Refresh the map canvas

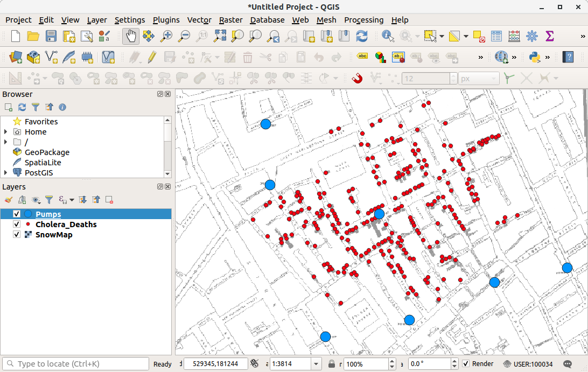[361, 37]
